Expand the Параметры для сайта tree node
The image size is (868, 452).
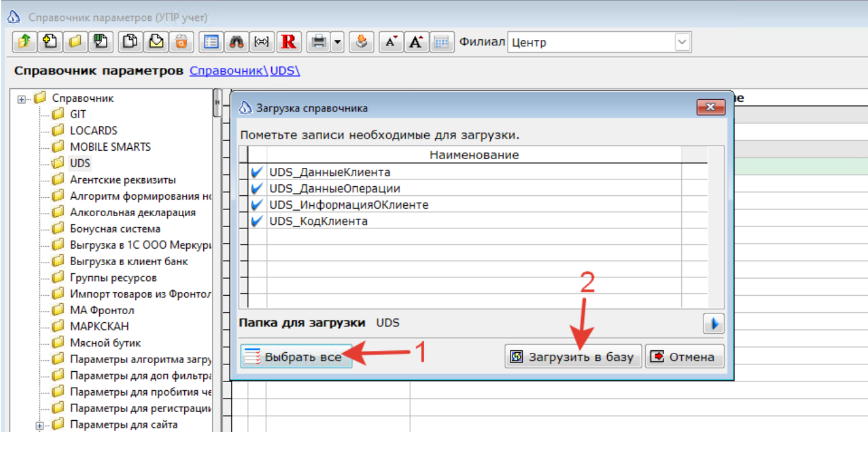[40, 425]
